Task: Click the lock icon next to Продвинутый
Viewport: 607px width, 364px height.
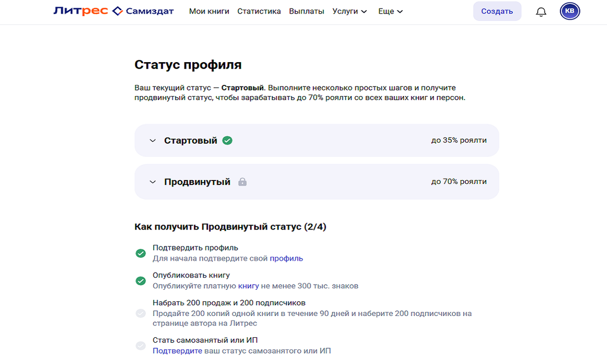Action: tap(242, 181)
